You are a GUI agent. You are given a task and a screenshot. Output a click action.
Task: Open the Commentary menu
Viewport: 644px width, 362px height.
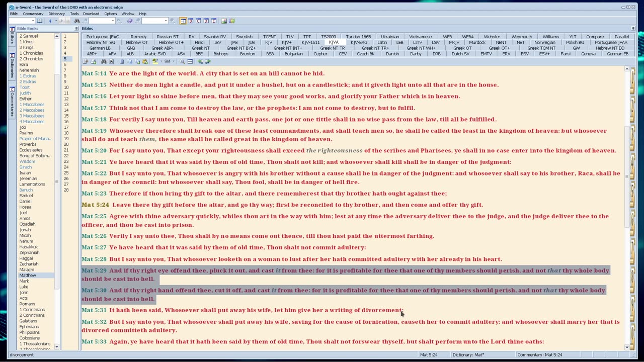coord(33,14)
